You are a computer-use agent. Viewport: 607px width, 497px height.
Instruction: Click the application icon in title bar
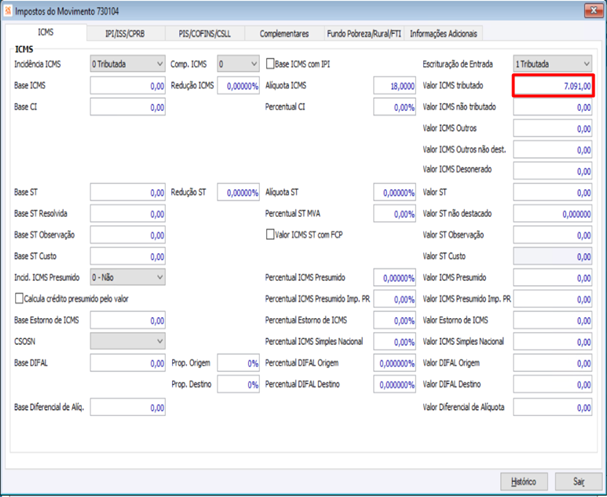click(x=7, y=11)
